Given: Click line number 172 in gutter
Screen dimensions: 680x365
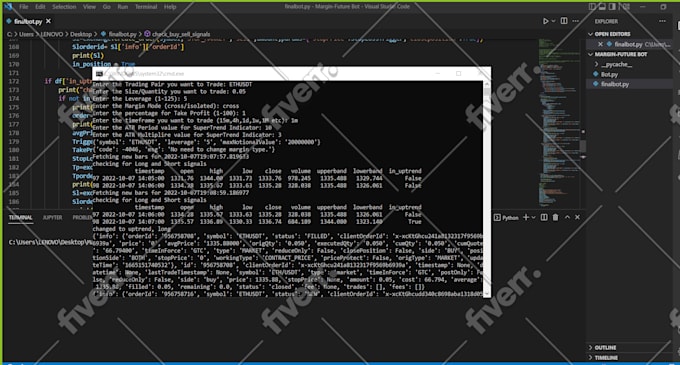Looking at the screenshot, I should 14,81.
